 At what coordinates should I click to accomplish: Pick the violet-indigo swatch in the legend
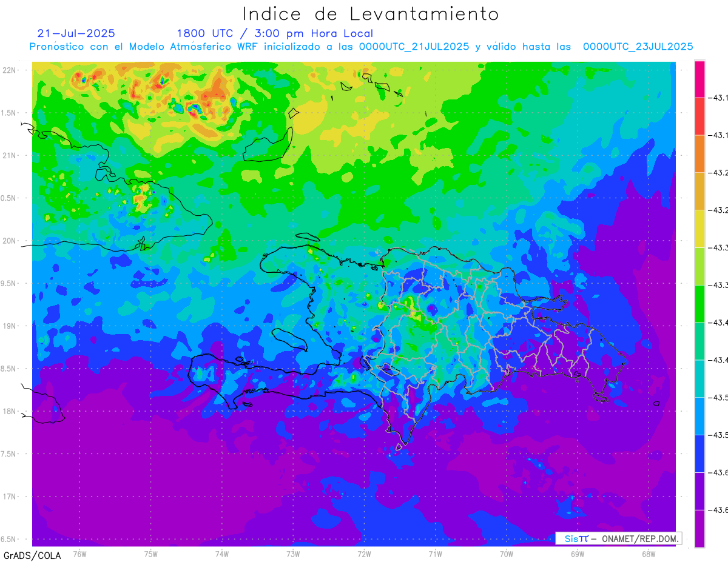point(699,491)
